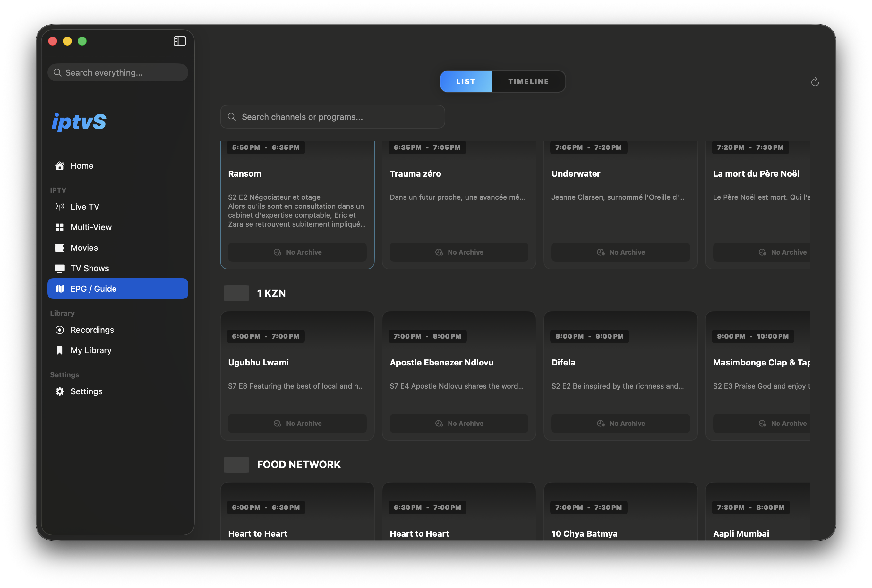Click the 9:00PM - 10:00PM time badge
The width and height of the screenshot is (872, 588).
pos(753,336)
